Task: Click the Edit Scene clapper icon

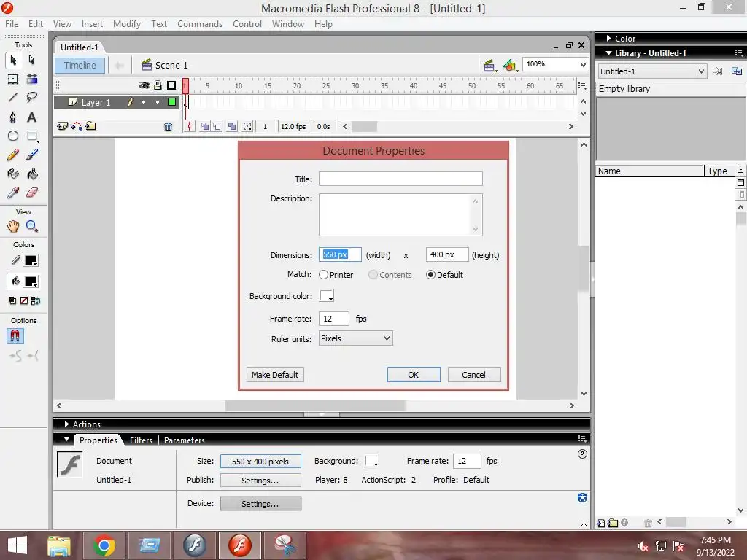Action: point(489,65)
